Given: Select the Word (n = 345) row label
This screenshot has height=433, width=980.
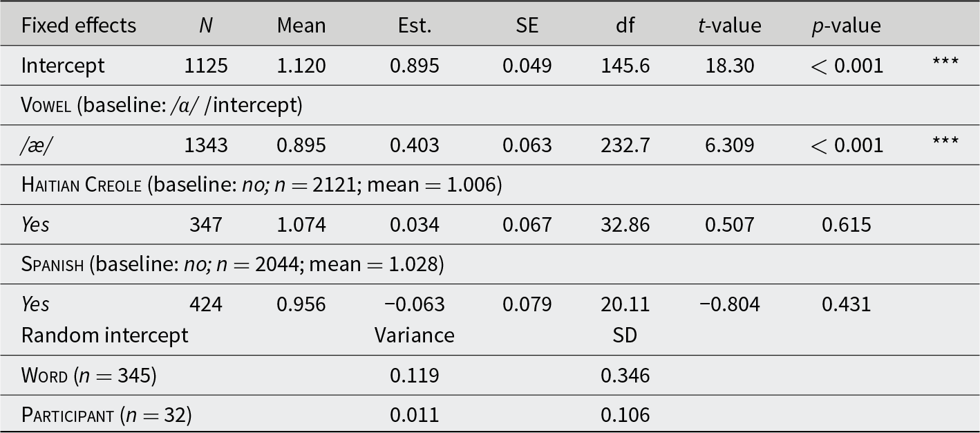Looking at the screenshot, I should [89, 376].
